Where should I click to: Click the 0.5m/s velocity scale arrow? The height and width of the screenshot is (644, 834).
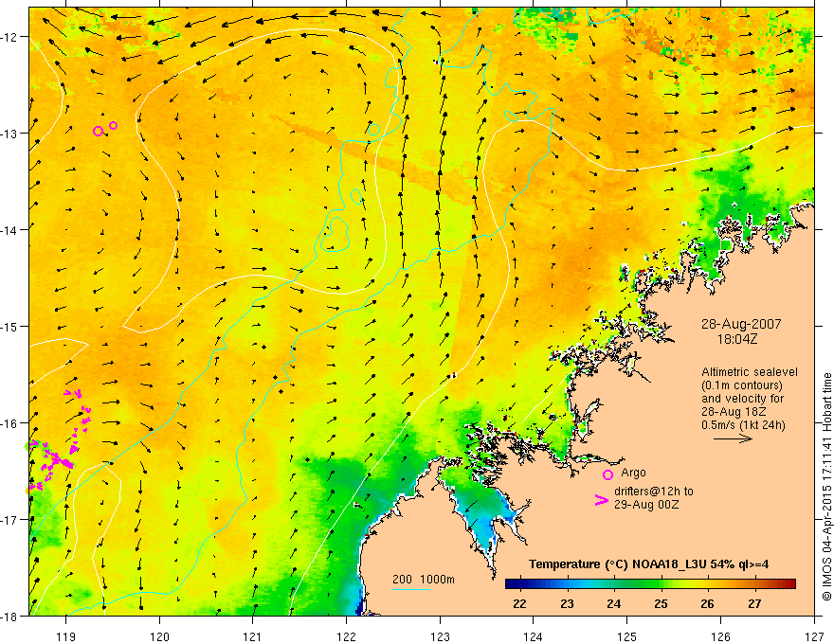[x=733, y=438]
